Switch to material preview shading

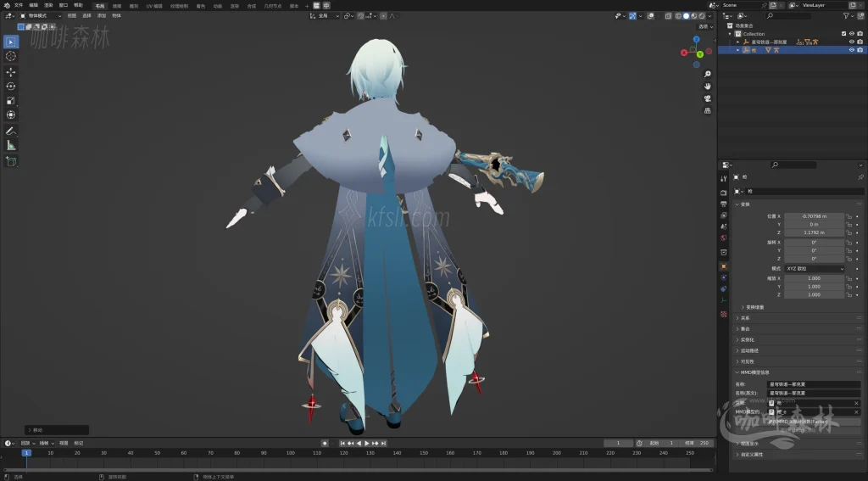click(x=694, y=16)
